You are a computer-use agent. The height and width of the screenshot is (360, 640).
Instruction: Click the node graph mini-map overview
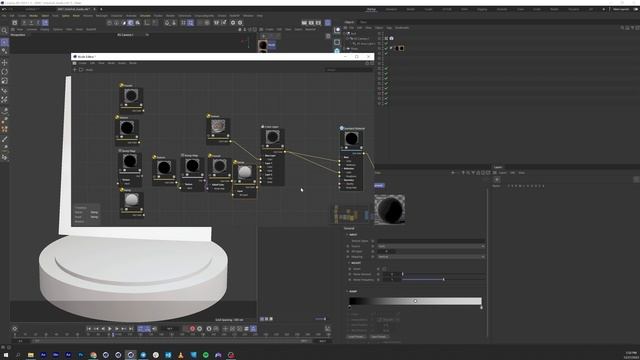(x=351, y=214)
